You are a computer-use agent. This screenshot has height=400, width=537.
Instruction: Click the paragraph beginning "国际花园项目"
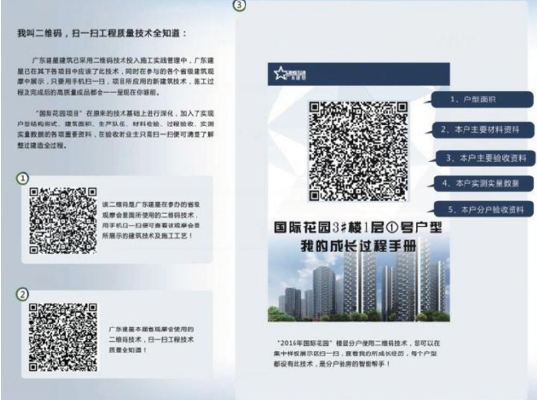[116, 129]
